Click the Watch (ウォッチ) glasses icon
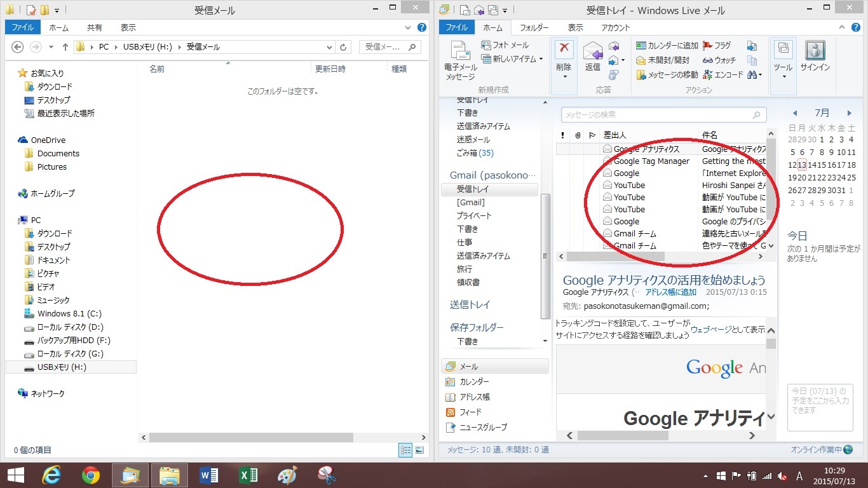This screenshot has width=868, height=488. (719, 60)
